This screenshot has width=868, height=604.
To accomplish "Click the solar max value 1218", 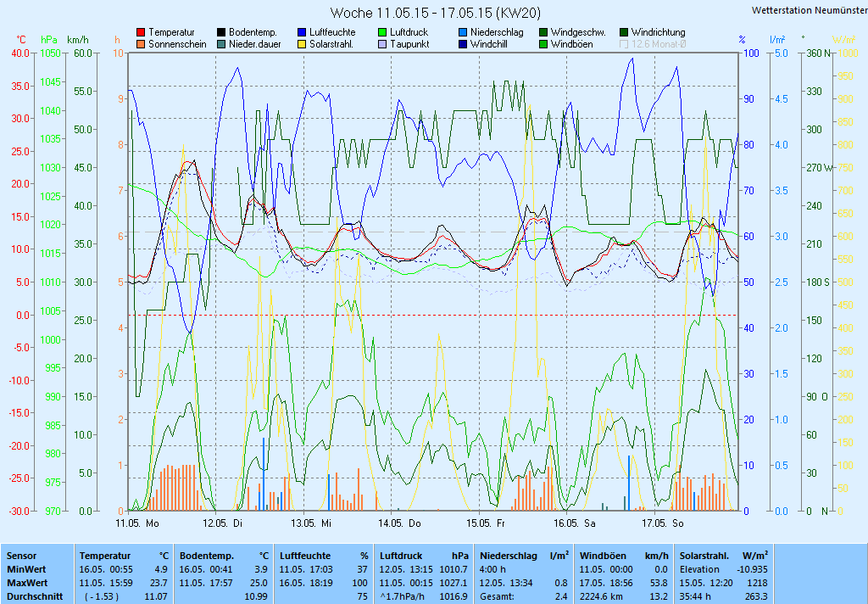I will pyautogui.click(x=758, y=583).
